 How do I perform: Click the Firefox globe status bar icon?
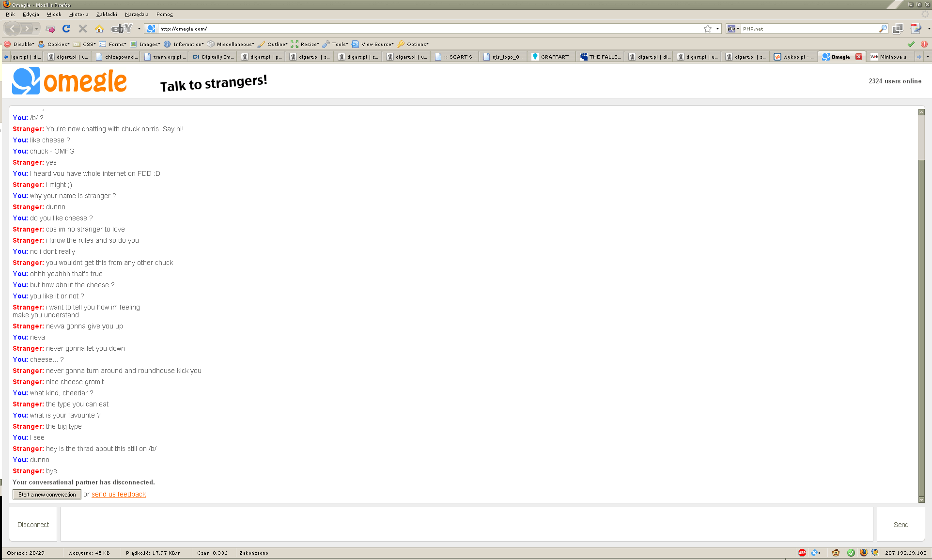[864, 553]
